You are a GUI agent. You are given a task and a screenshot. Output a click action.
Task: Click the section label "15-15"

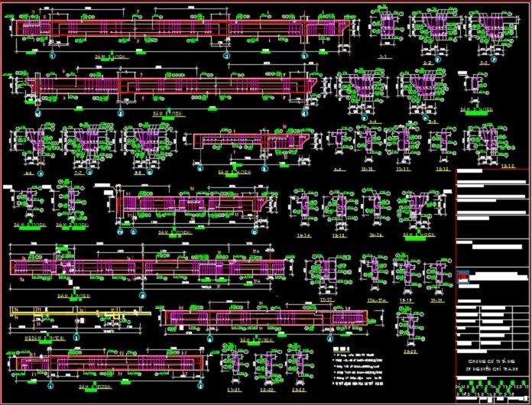pos(339,235)
